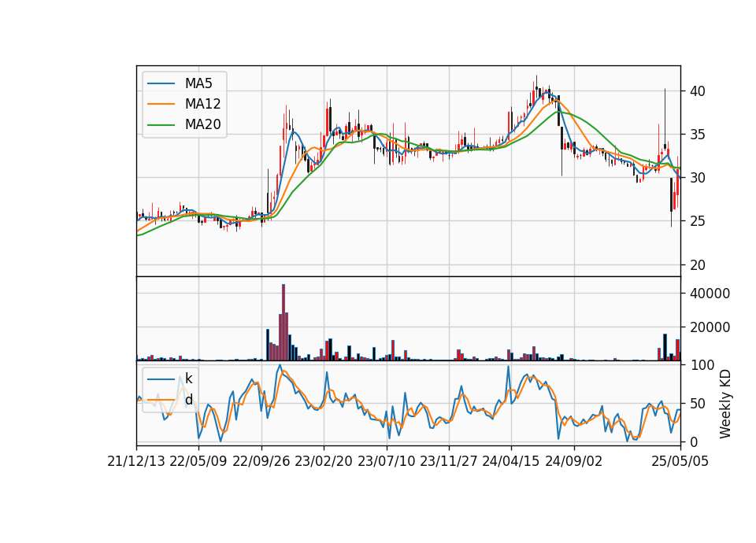Viewport: 756px width, 543px height.
Task: Click the MA5 legend label
Action: click(198, 83)
